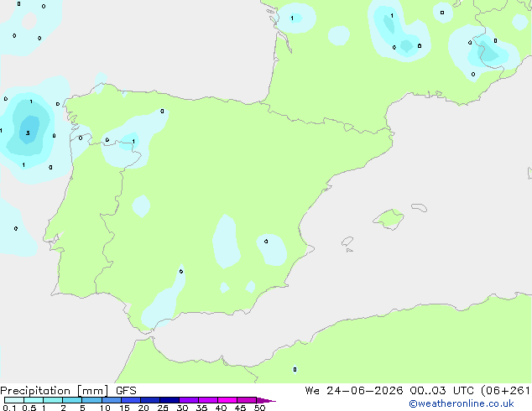The width and height of the screenshot is (532, 411).
Task: Click the 15–20 mm legend swatch
Action: tap(131, 400)
